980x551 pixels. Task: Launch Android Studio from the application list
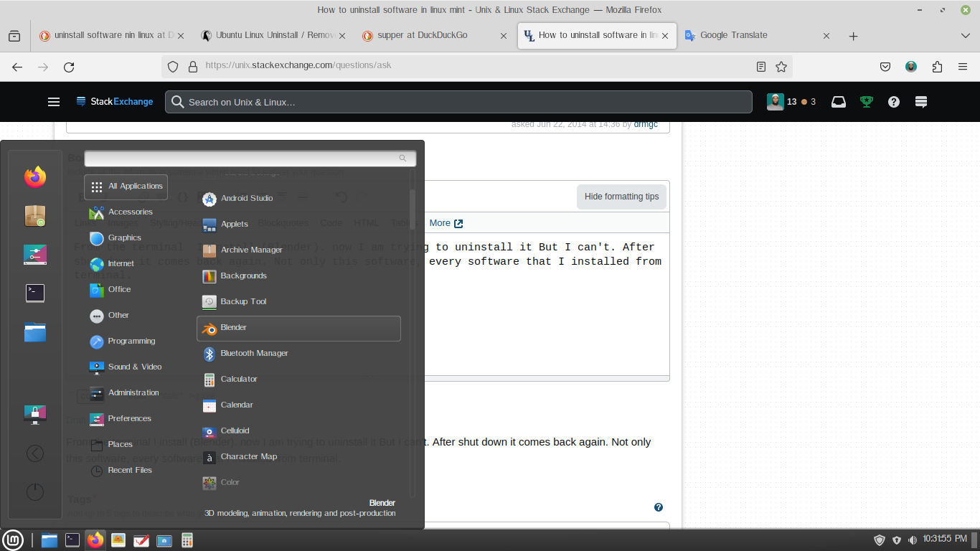pyautogui.click(x=298, y=198)
